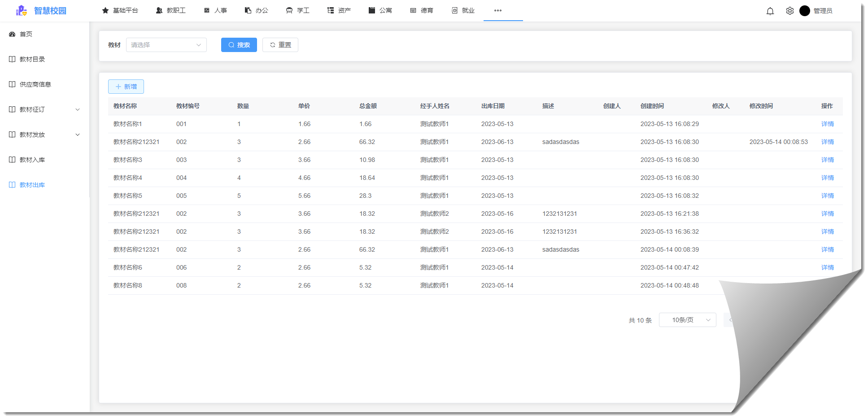
Task: Click the 智慧校园 logo icon
Action: 21,10
